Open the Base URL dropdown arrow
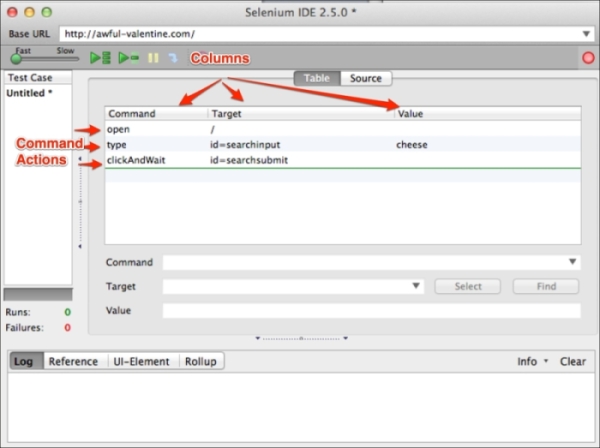 click(586, 34)
